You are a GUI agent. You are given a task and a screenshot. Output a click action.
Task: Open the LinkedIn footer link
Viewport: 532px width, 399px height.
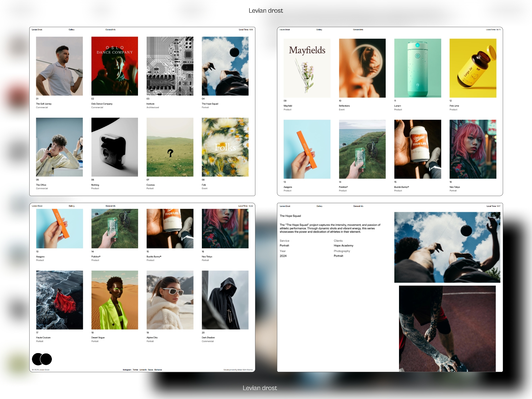(x=143, y=370)
